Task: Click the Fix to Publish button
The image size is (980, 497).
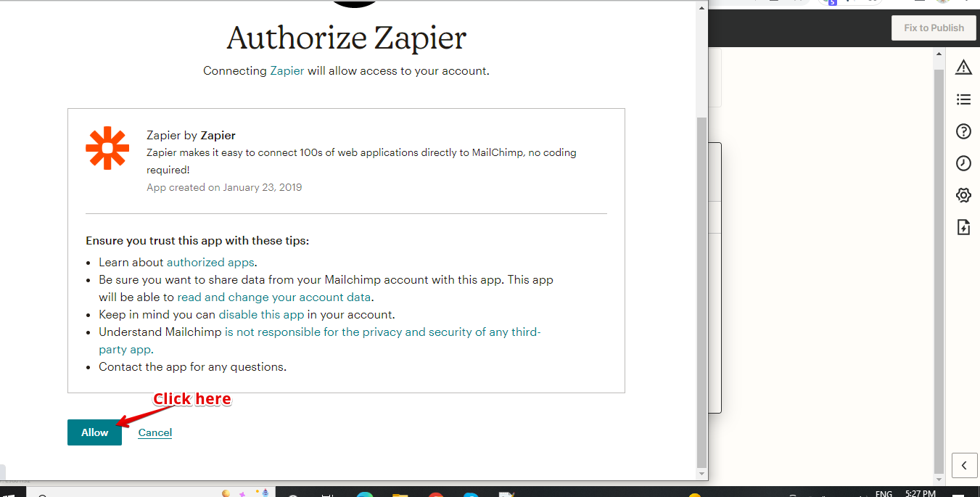Action: click(934, 28)
